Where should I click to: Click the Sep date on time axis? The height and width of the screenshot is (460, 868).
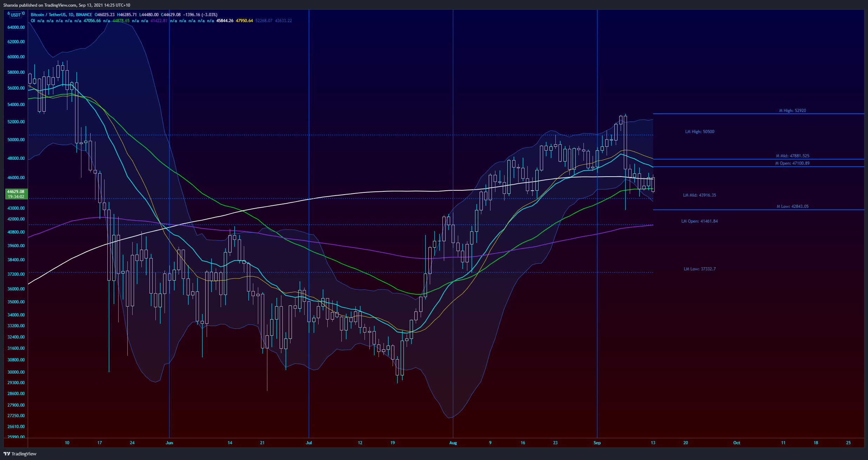pos(597,443)
